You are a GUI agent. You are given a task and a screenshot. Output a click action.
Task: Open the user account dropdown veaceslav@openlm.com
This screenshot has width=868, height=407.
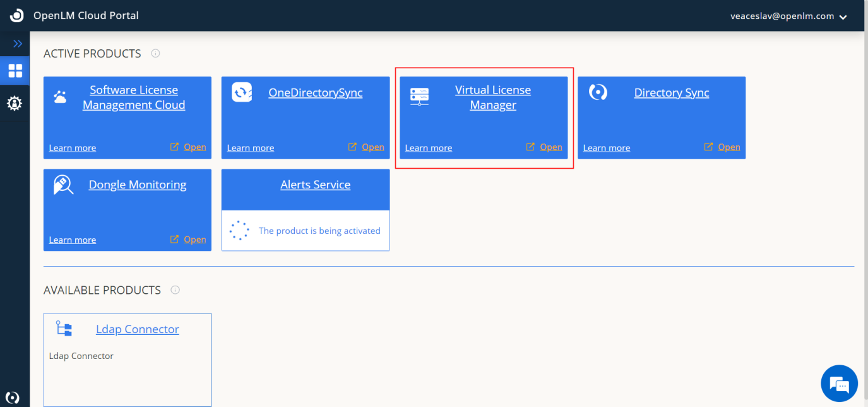click(788, 16)
